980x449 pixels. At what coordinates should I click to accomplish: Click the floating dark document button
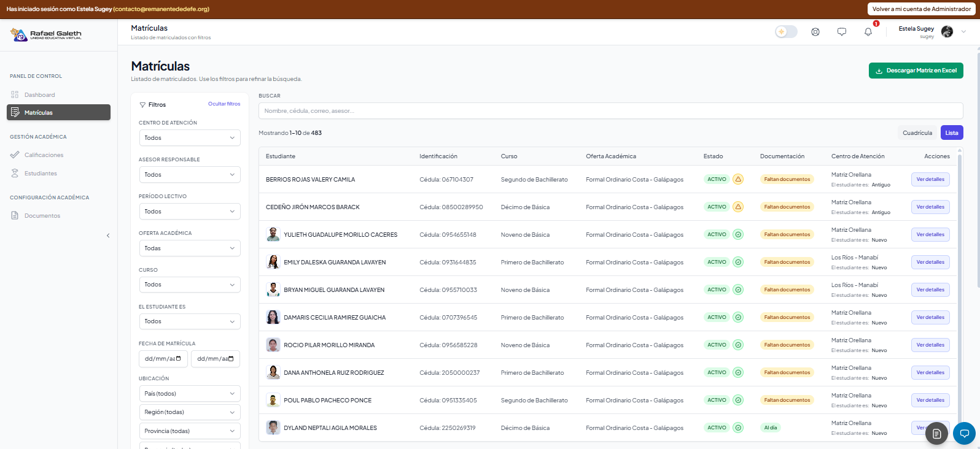point(936,434)
